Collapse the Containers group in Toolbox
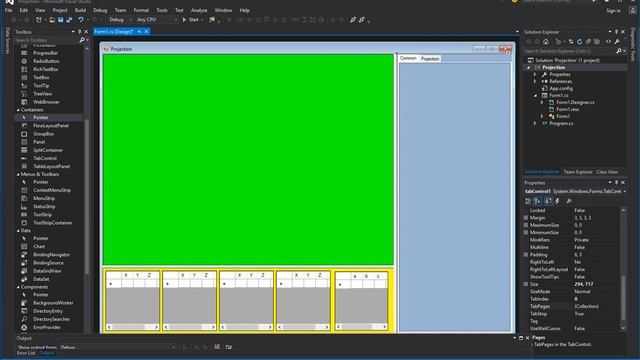Image resolution: width=640 pixels, height=360 pixels. point(18,110)
